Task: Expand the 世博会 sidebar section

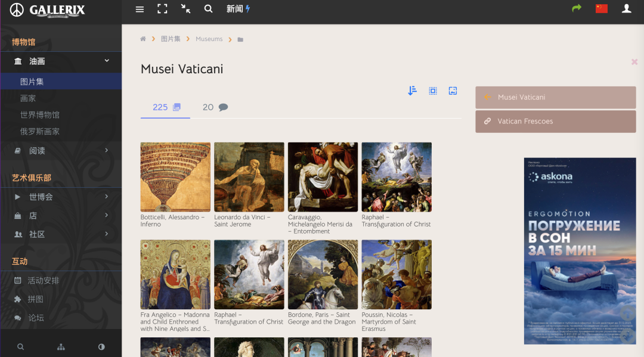Action: (x=61, y=197)
